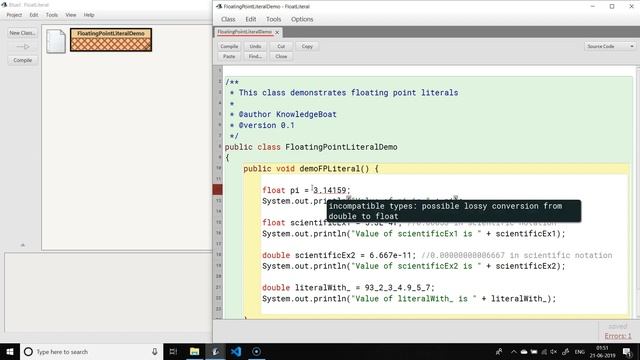Screen dimensions: 640x360
Task: Click the Copy toolbar button
Action: tap(307, 47)
